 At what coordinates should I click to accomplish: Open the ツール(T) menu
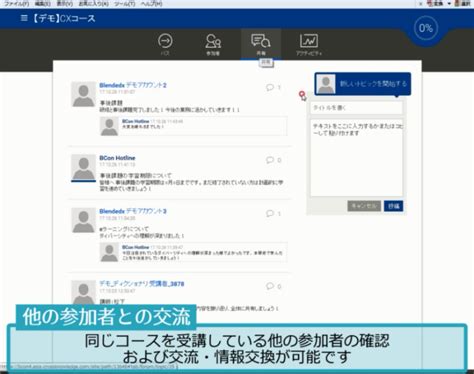[124, 4]
